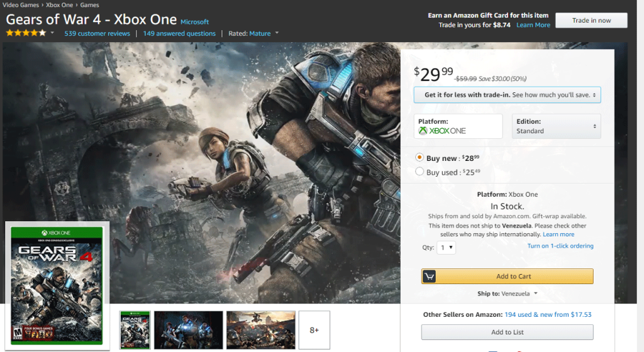Open the 539 customer reviews link
This screenshot has height=352, width=644.
tap(97, 33)
